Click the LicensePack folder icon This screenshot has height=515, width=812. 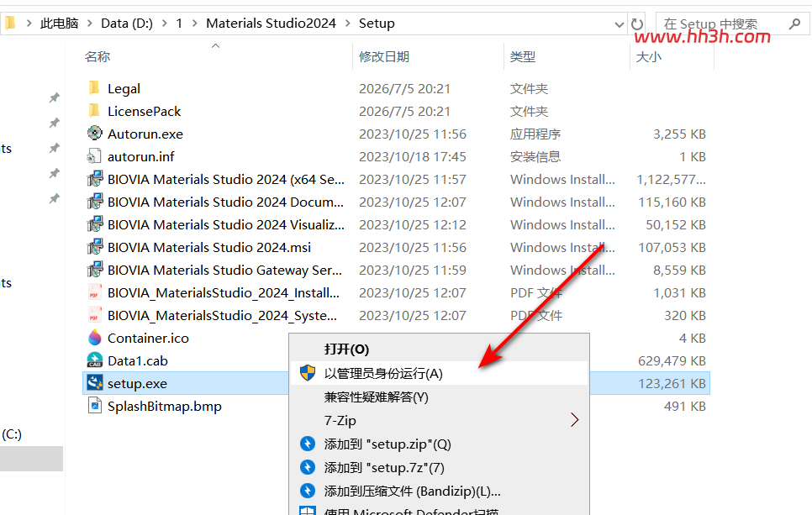pos(94,111)
